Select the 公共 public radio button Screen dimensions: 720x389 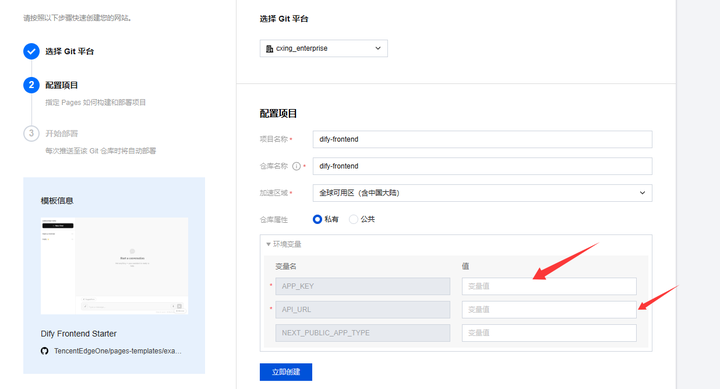click(353, 220)
